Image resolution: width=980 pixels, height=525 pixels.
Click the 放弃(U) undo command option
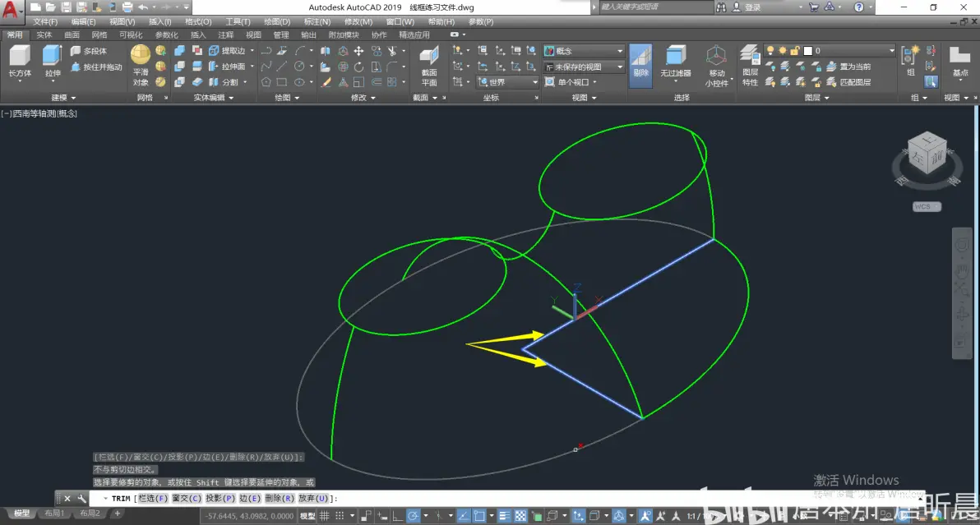[313, 499]
